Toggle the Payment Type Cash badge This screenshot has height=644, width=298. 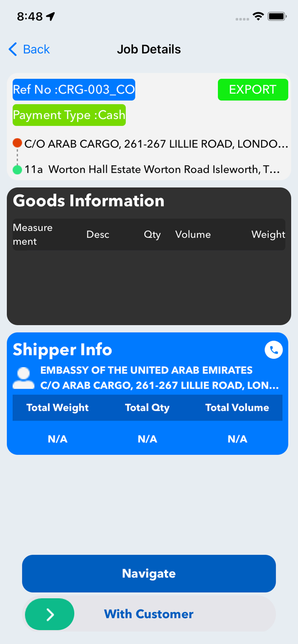click(x=69, y=115)
